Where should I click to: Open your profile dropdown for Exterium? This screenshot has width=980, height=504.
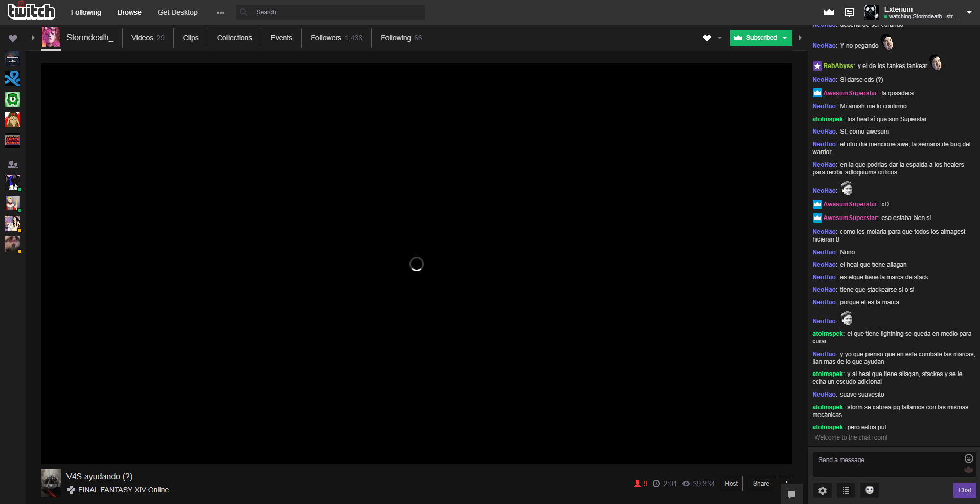click(969, 12)
